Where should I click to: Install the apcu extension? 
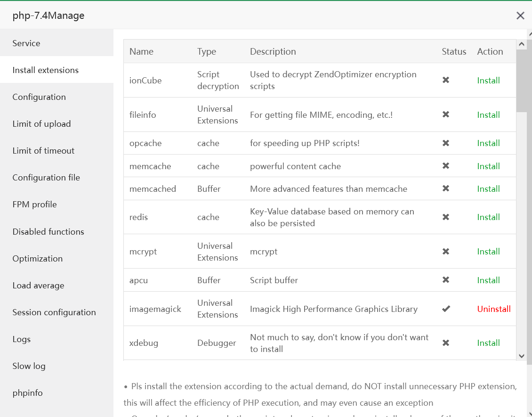488,280
